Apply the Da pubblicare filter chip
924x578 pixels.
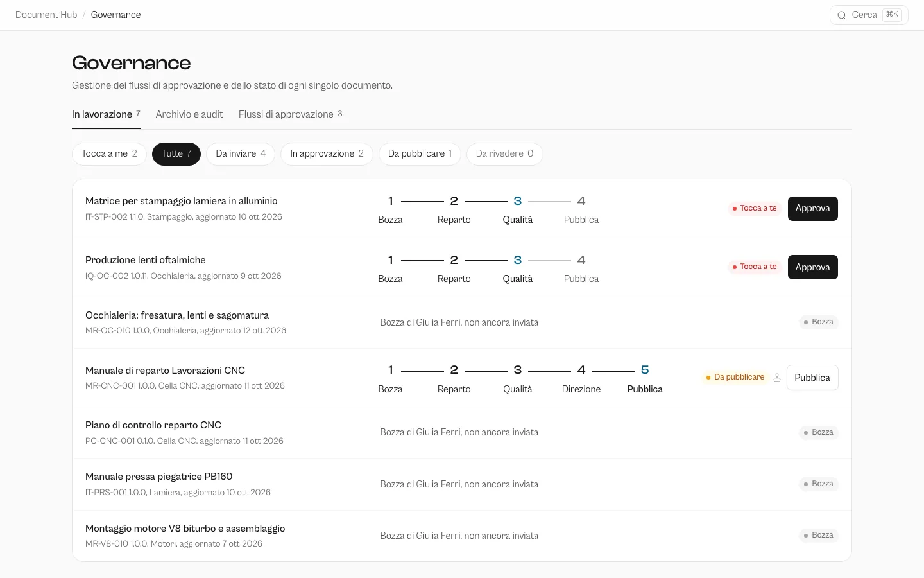(x=420, y=154)
